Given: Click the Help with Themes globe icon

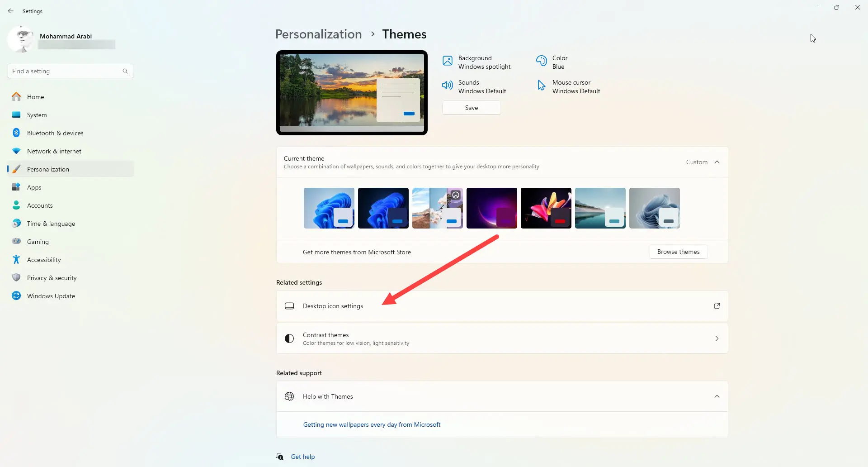Looking at the screenshot, I should tap(289, 396).
